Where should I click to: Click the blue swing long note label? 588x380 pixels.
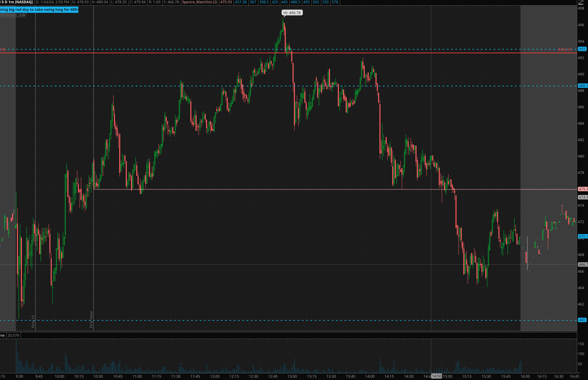tap(39, 10)
